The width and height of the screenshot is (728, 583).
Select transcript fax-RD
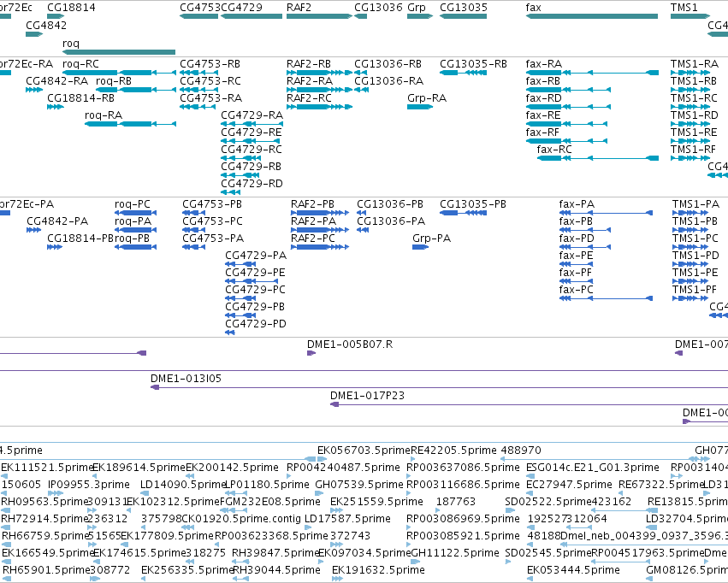point(568,107)
